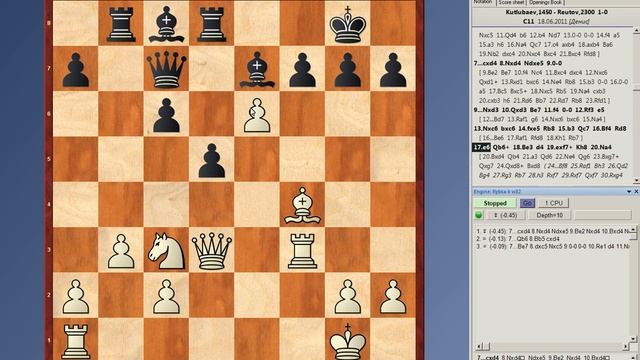Click the 1 CPU button
This screenshot has height=360, width=640.
[x=553, y=203]
